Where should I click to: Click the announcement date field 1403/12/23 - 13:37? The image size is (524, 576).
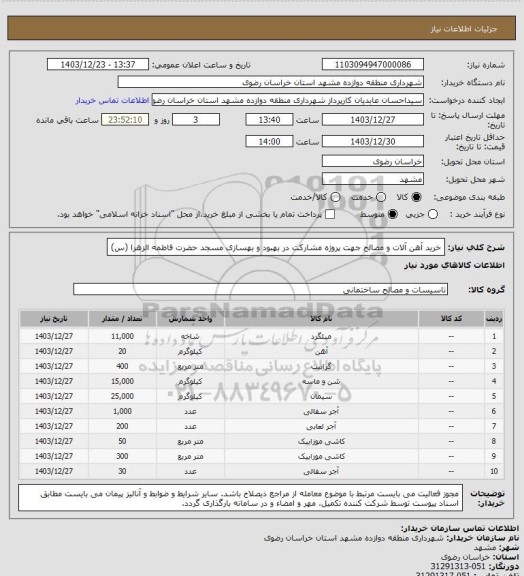tap(98, 65)
